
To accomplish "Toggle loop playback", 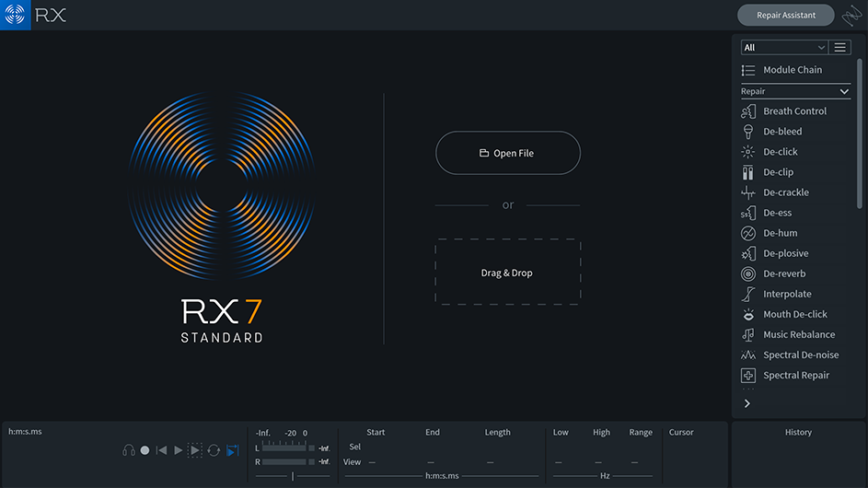I will pyautogui.click(x=214, y=450).
